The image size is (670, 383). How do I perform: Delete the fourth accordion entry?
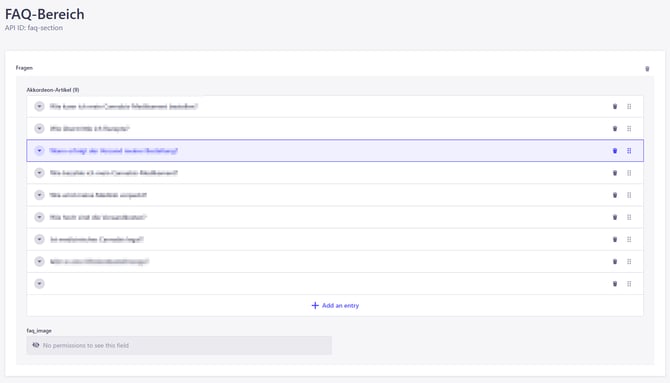coord(615,173)
